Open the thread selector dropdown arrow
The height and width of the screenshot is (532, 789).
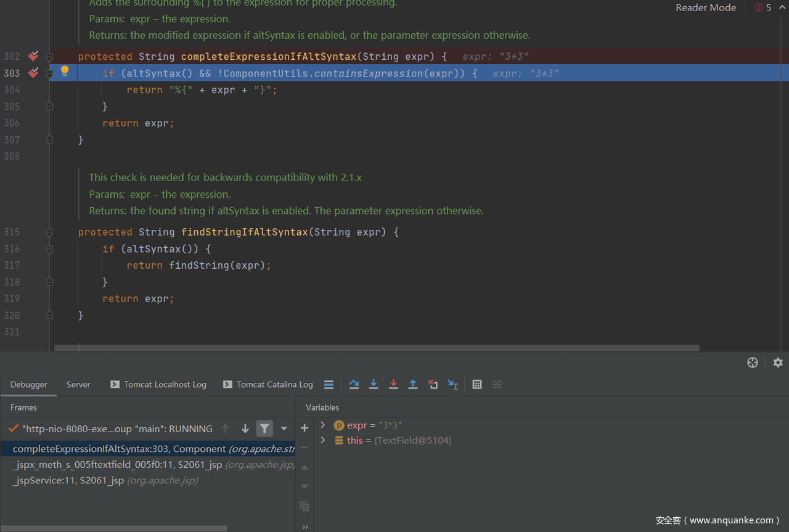284,428
